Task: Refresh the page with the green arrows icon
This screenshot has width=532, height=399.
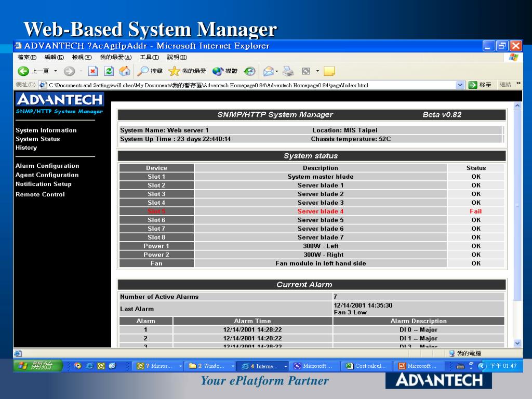Action: [109, 71]
